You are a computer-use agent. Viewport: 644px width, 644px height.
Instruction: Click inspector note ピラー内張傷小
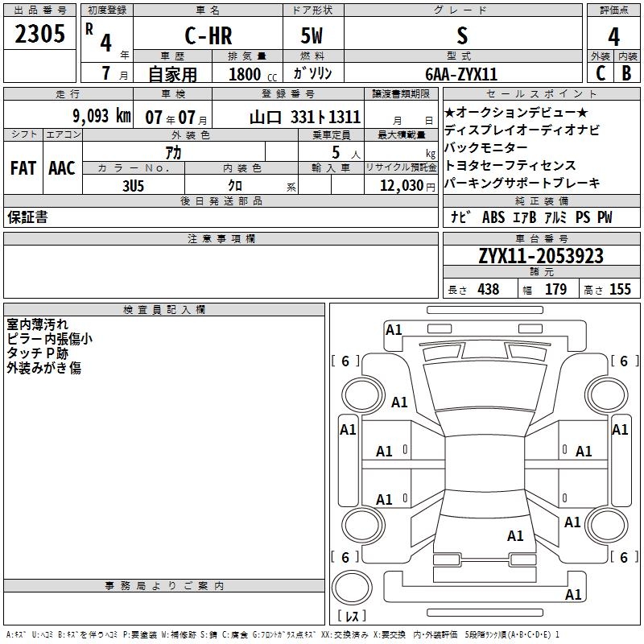pos(49,338)
